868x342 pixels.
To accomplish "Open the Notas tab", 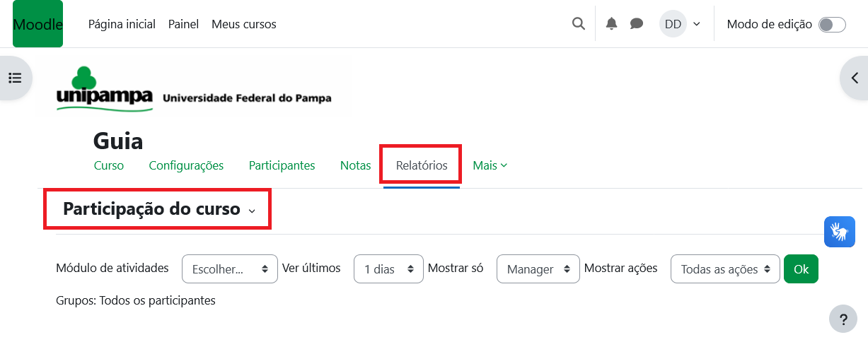I will pos(355,165).
